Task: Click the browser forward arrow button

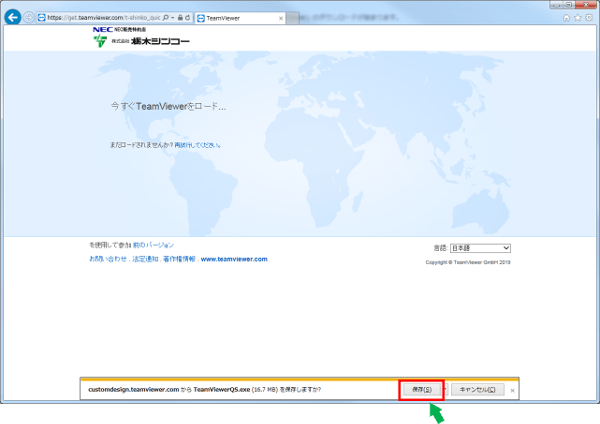Action: [28, 17]
